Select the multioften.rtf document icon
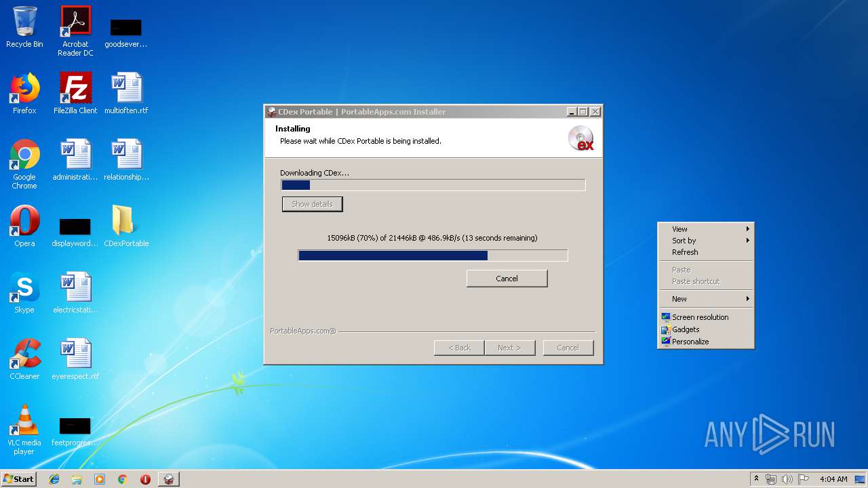This screenshot has width=868, height=488. [x=126, y=94]
